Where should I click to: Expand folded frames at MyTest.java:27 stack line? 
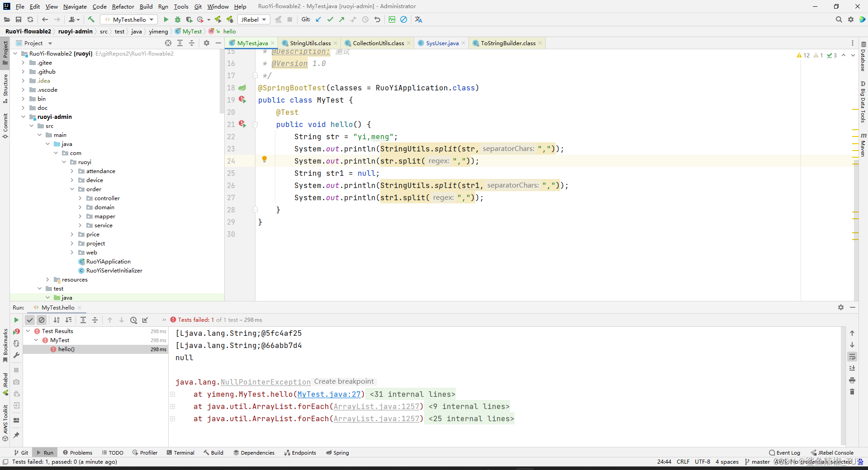tap(172, 395)
